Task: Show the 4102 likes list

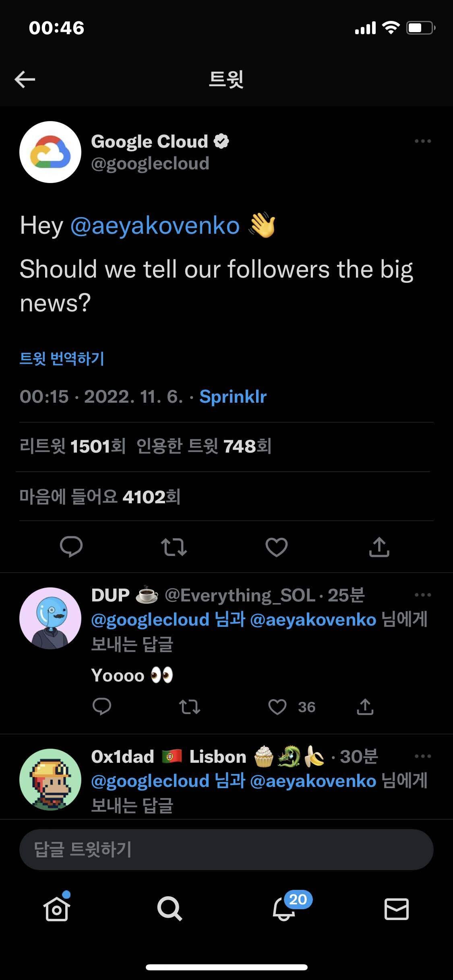Action: [100, 497]
